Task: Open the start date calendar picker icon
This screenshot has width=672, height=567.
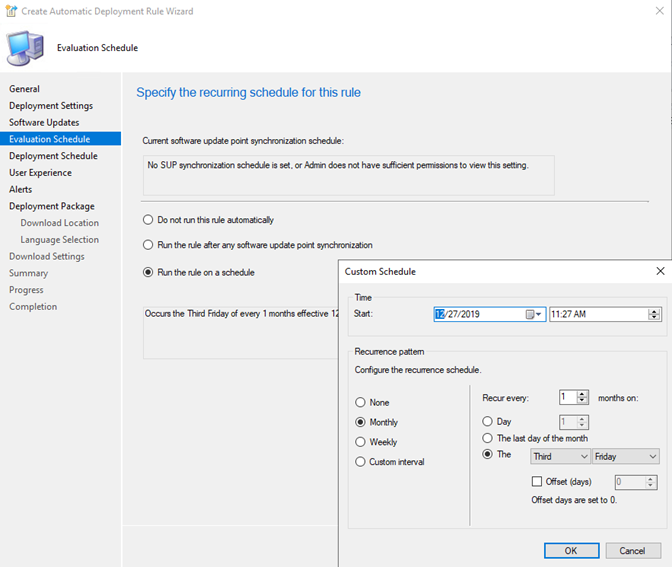Action: point(533,315)
